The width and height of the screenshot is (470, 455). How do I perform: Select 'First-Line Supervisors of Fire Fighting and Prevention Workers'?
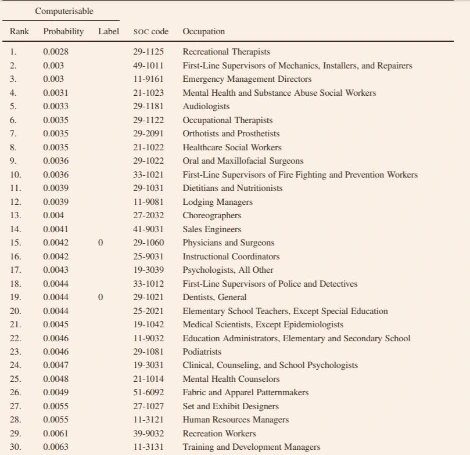[300, 175]
